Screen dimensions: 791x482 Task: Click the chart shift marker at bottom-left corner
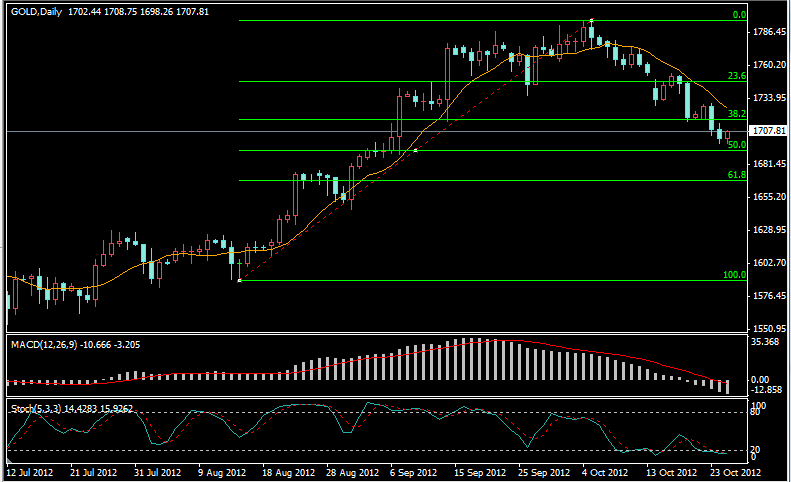9,460
